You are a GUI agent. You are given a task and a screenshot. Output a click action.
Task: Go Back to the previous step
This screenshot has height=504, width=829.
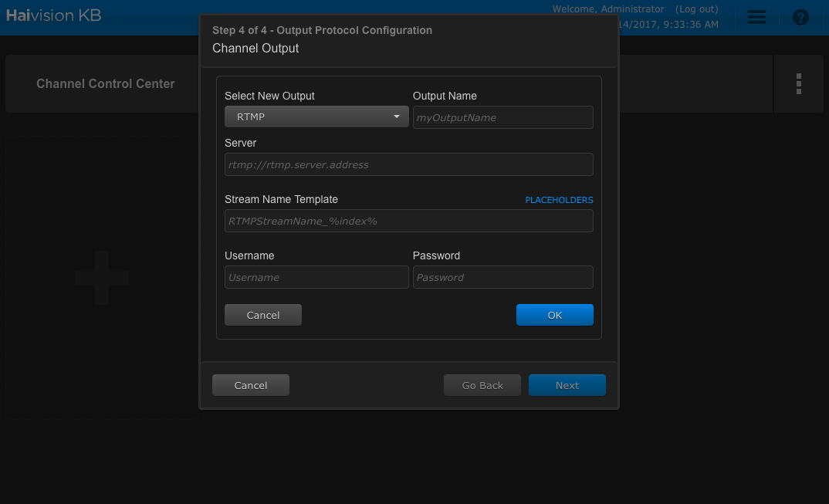[x=482, y=386]
